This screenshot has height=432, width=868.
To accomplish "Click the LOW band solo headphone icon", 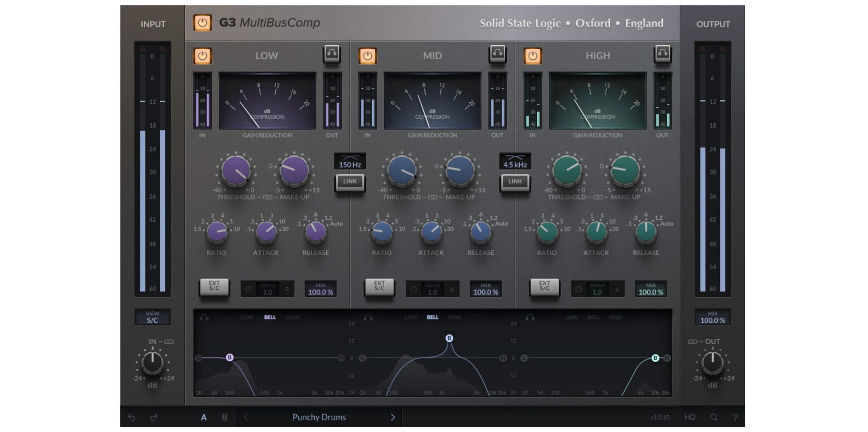I will (332, 54).
